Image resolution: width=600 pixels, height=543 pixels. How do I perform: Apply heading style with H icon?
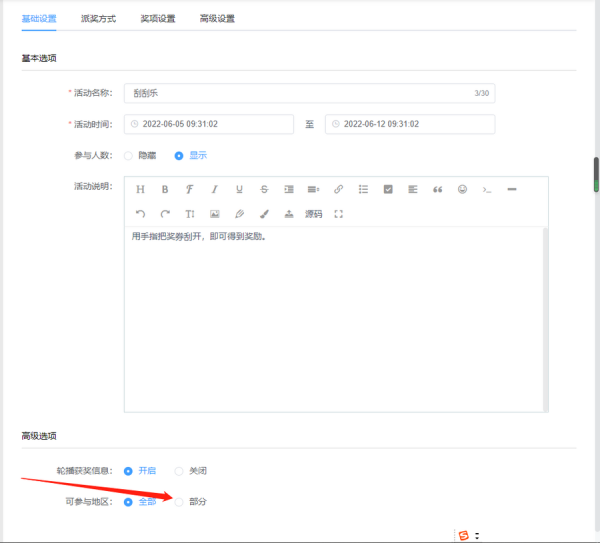point(140,189)
